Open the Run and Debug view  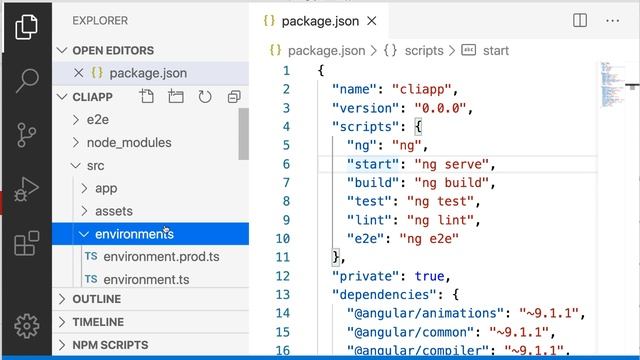click(x=27, y=189)
